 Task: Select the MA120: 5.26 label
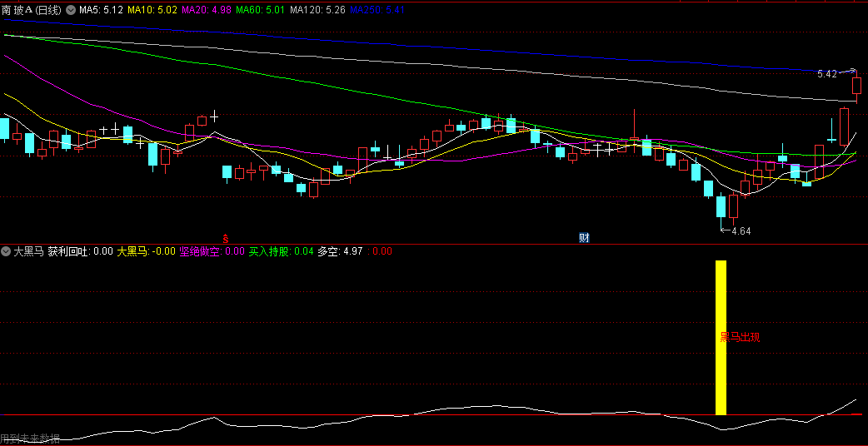pyautogui.click(x=318, y=9)
